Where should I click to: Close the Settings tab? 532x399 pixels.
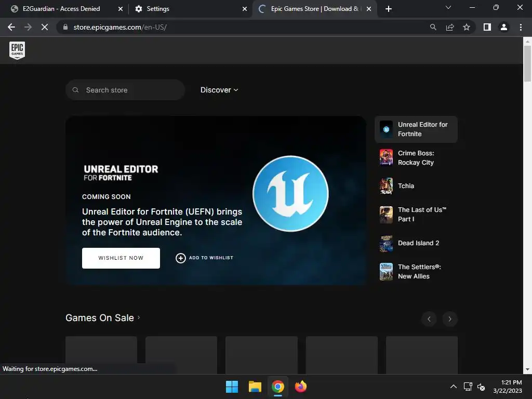click(245, 9)
